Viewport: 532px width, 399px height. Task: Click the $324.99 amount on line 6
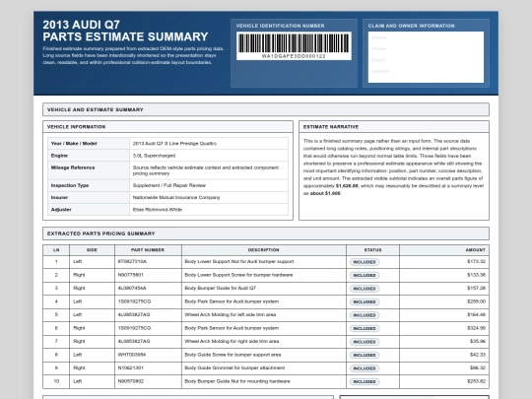476,328
